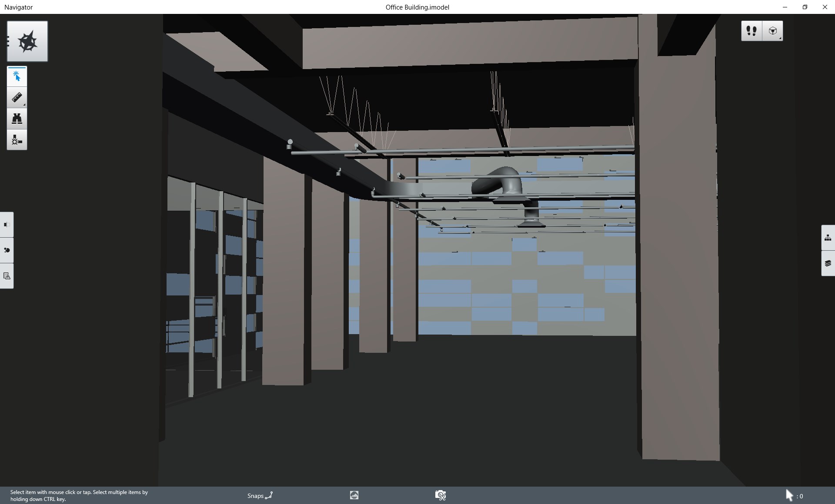Screen dimensions: 835x504
Task: Choose the Measure ruler tool
Action: click(x=17, y=98)
